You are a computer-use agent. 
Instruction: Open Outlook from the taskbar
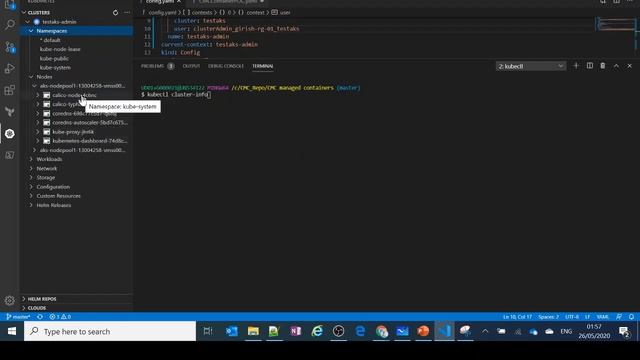(232, 331)
